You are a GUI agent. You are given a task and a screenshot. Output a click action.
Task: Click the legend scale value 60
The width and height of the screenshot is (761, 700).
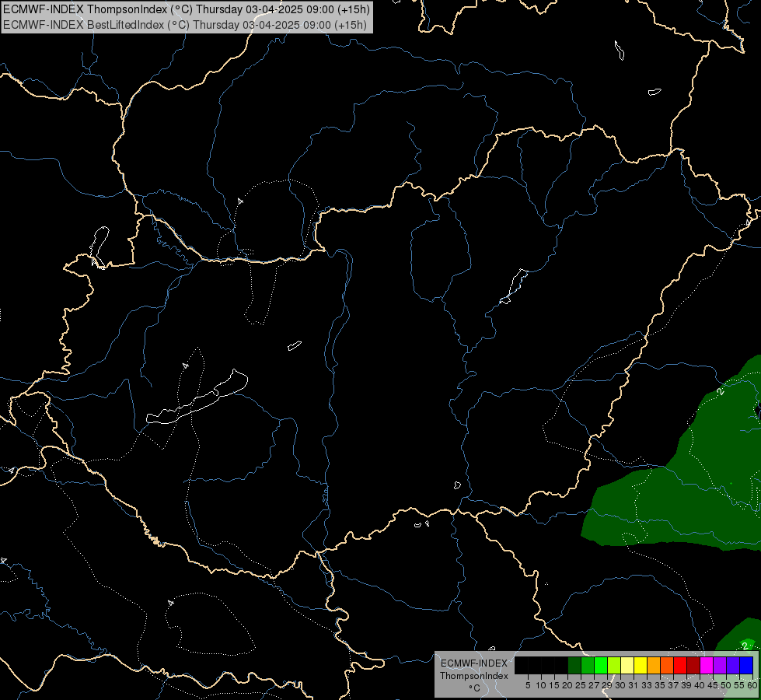752,685
